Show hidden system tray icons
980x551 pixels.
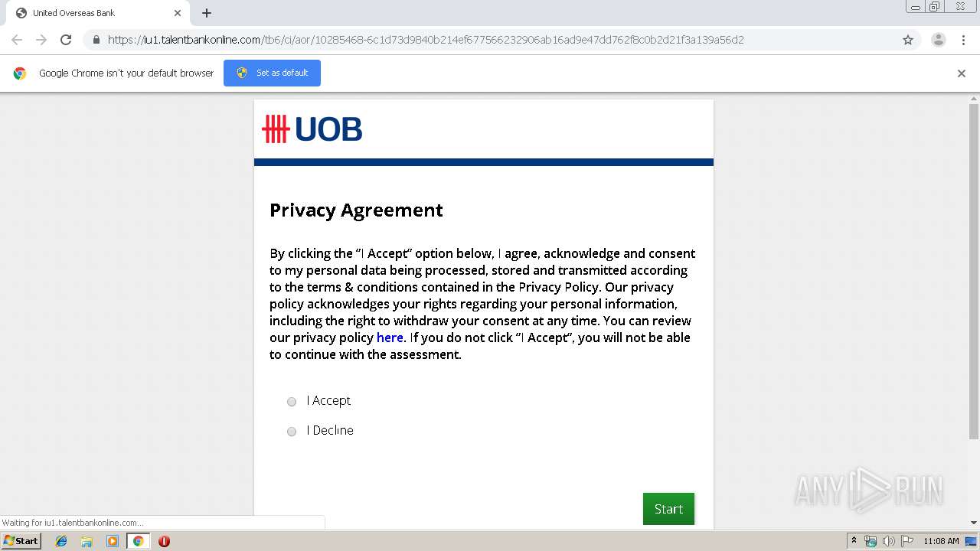click(x=854, y=541)
